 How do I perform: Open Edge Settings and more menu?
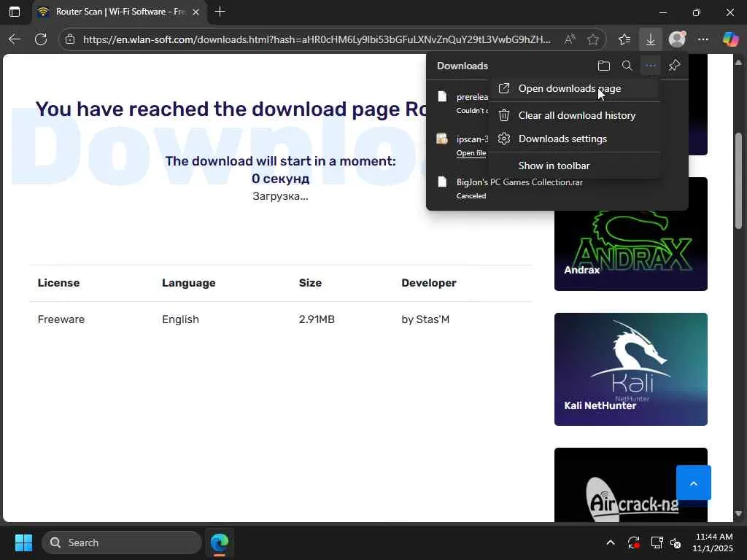tap(703, 39)
